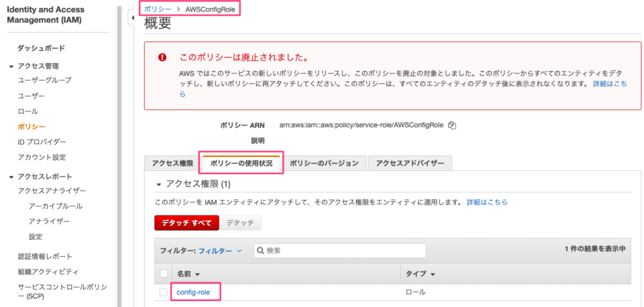Screen dimensions: 644x307
Task: Click the sidebar vertical scrollbar
Action: [x=119, y=156]
